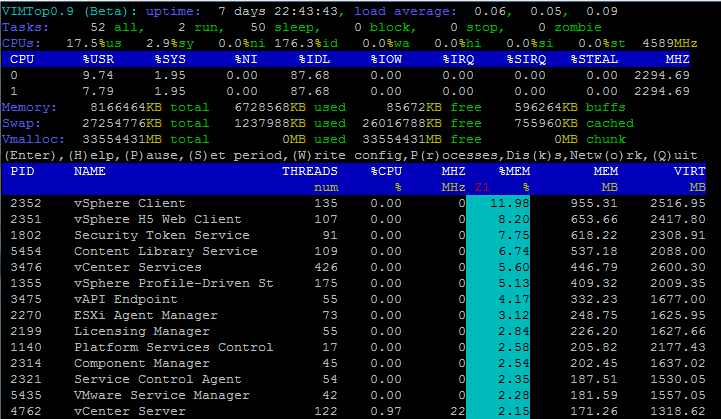Image resolution: width=721 pixels, height=419 pixels.
Task: Click the %USR CPU column header
Action: [x=98, y=59]
